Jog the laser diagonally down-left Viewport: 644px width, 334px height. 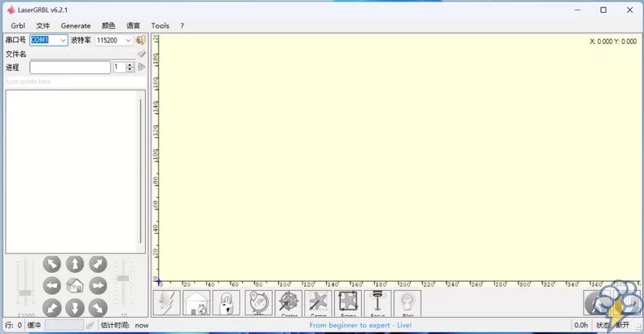[52, 308]
